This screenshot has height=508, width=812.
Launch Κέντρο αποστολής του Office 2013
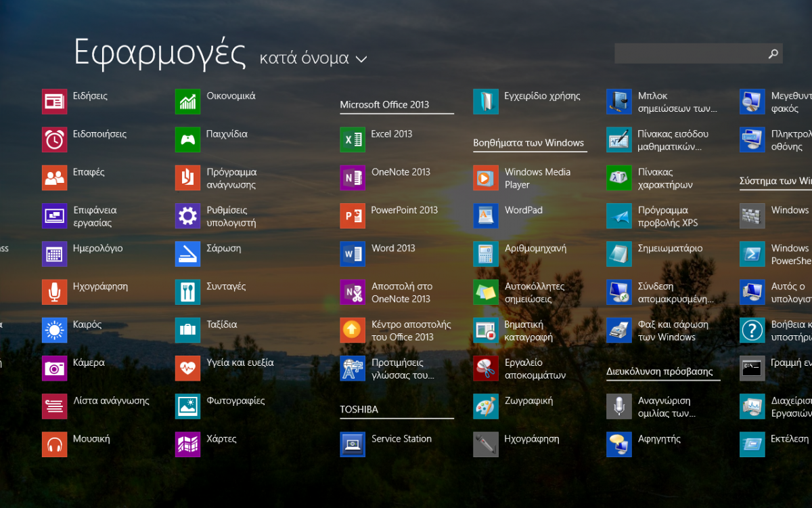coord(353,330)
